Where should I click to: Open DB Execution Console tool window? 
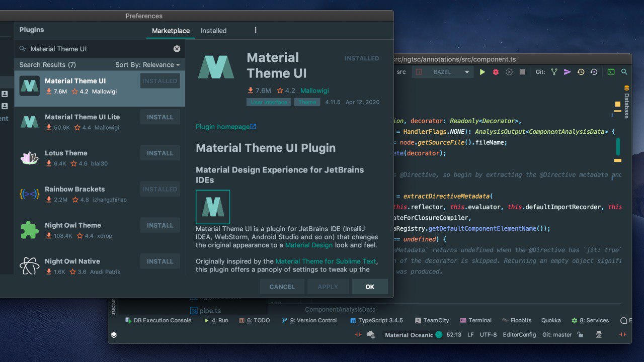pyautogui.click(x=158, y=320)
